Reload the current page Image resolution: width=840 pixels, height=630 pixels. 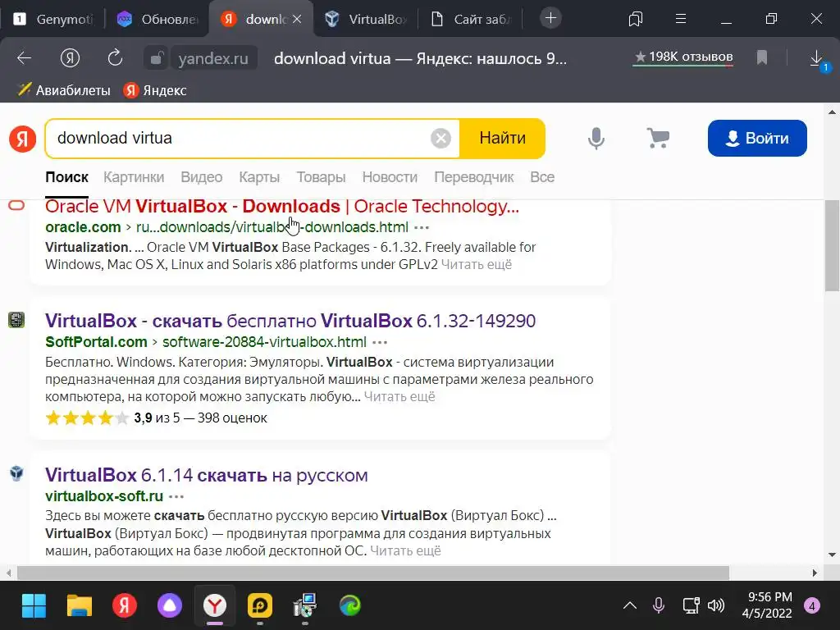[x=115, y=58]
